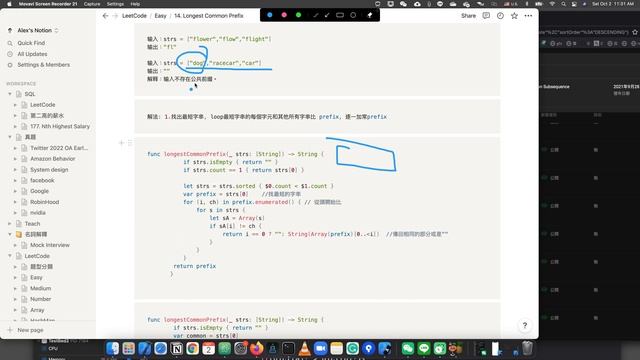
Task: Choose the rectangle drawing tool
Action: pos(340,15)
